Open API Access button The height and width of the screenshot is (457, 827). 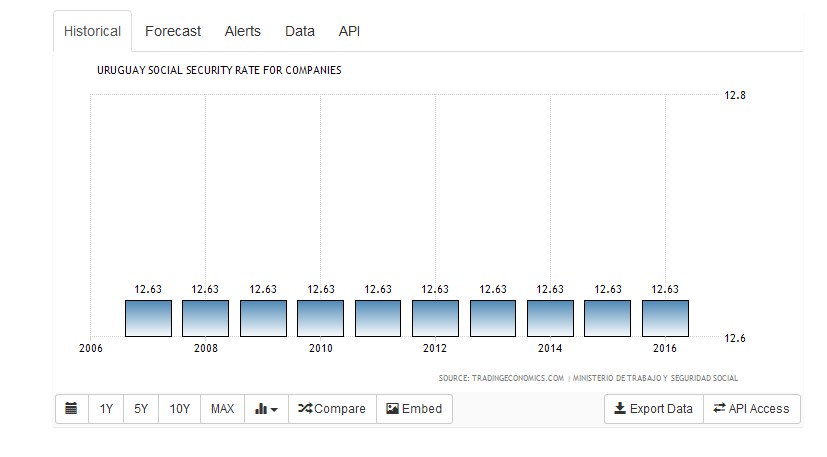(751, 409)
